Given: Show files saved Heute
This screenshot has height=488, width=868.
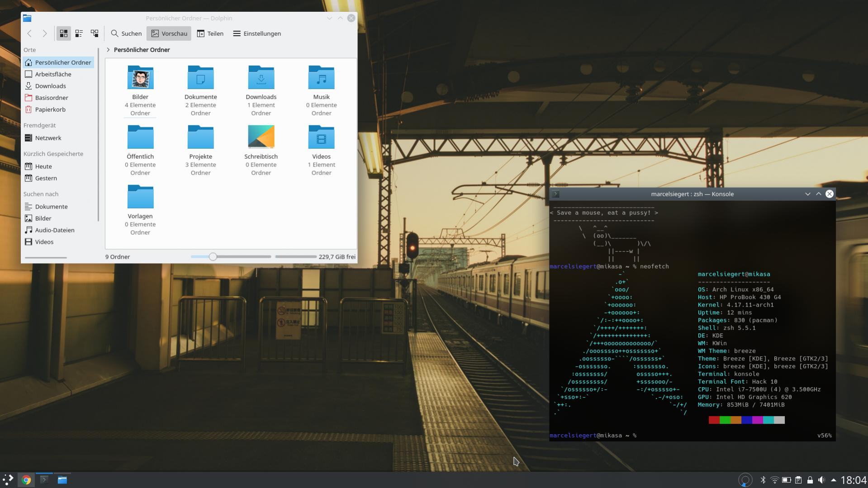Looking at the screenshot, I should coord(58,166).
